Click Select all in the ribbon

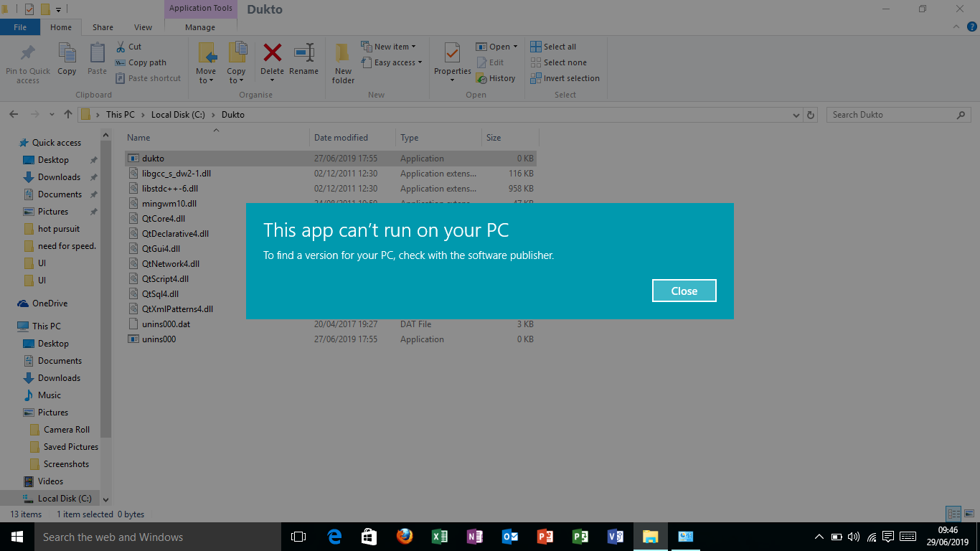553,47
